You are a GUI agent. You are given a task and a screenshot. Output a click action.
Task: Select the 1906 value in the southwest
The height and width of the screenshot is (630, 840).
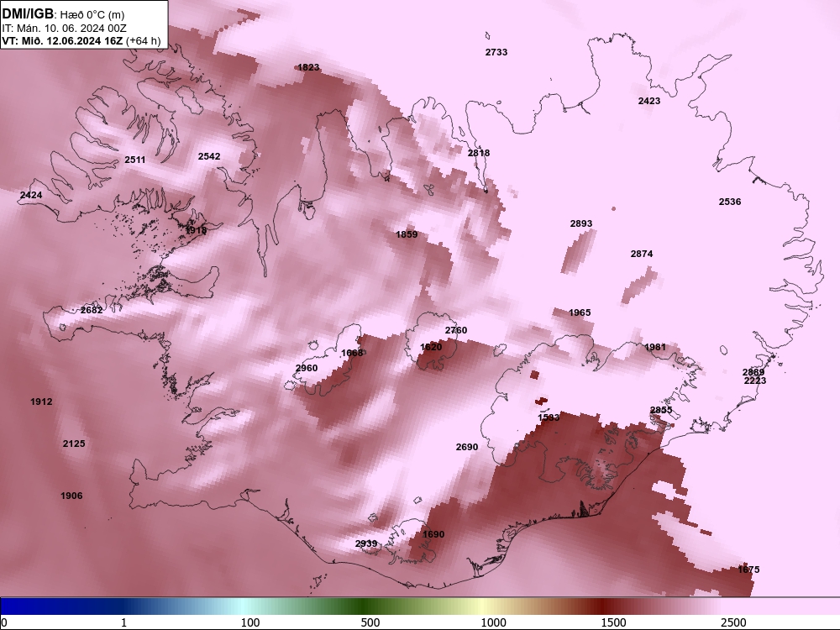tap(71, 496)
